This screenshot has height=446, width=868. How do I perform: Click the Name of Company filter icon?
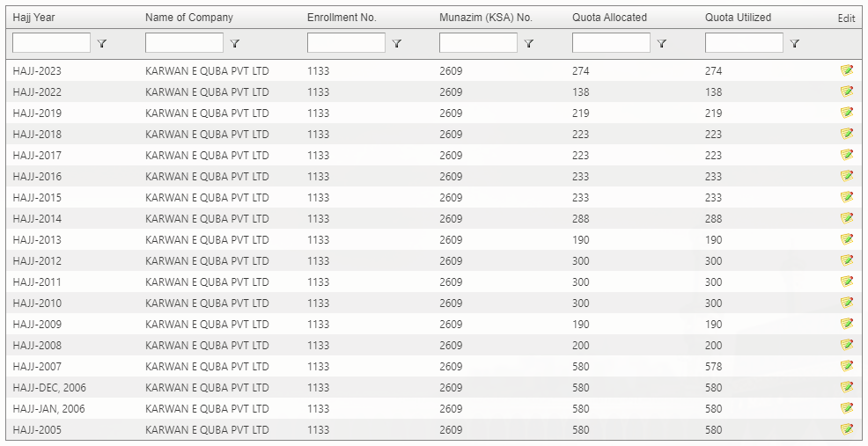(235, 43)
